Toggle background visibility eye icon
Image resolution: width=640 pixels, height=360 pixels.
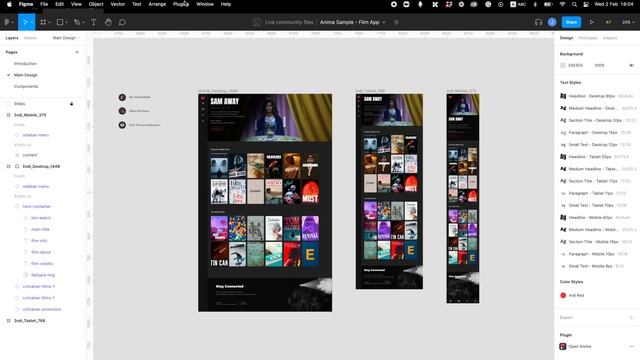tap(631, 65)
